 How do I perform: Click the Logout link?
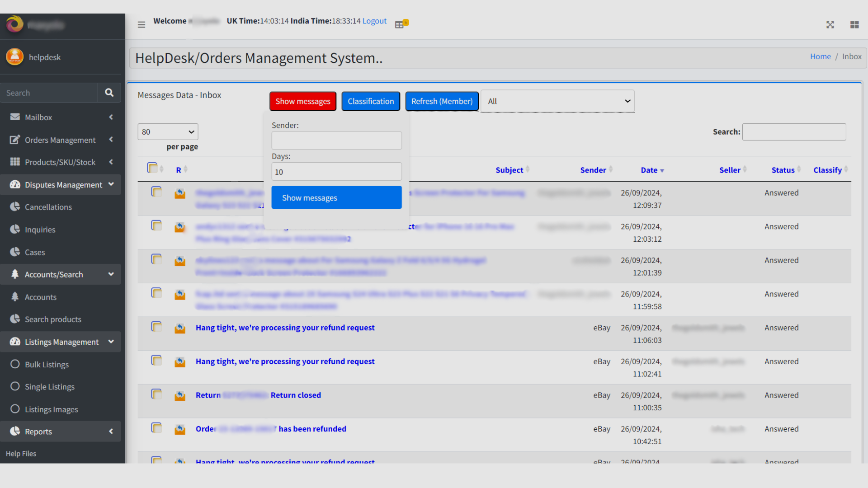pos(374,21)
